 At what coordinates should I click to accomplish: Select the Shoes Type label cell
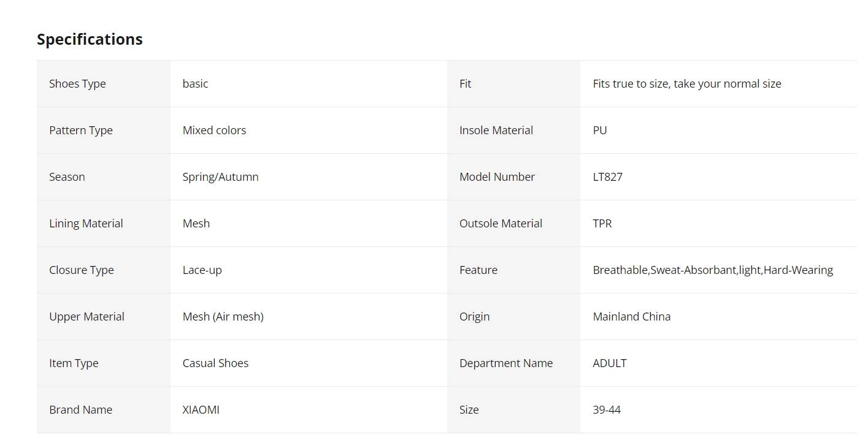pyautogui.click(x=104, y=84)
